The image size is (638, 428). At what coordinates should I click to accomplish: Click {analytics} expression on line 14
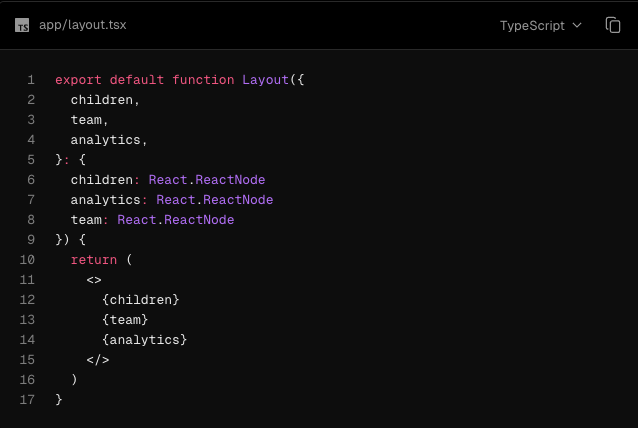pos(144,340)
